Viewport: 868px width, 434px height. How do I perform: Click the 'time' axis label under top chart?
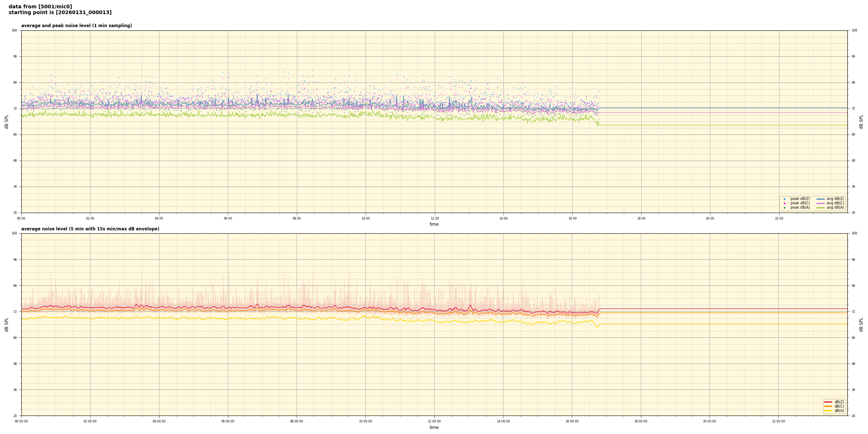click(434, 224)
